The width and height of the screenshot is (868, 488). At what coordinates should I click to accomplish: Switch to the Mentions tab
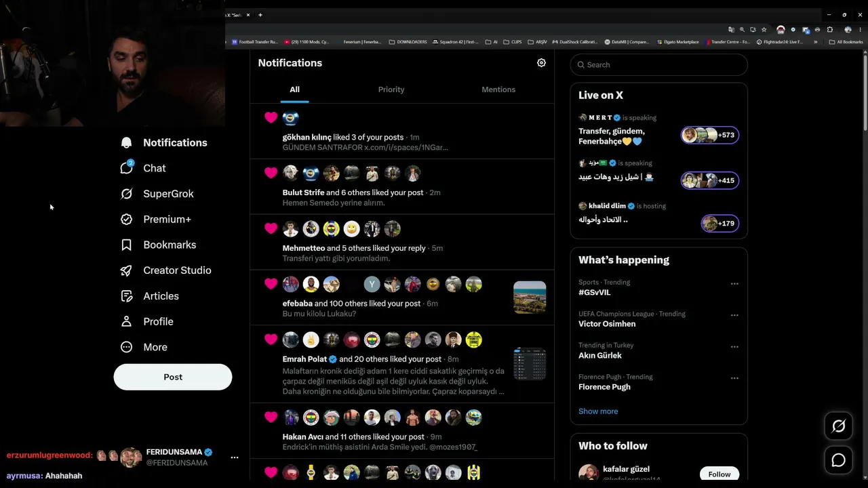pos(498,89)
